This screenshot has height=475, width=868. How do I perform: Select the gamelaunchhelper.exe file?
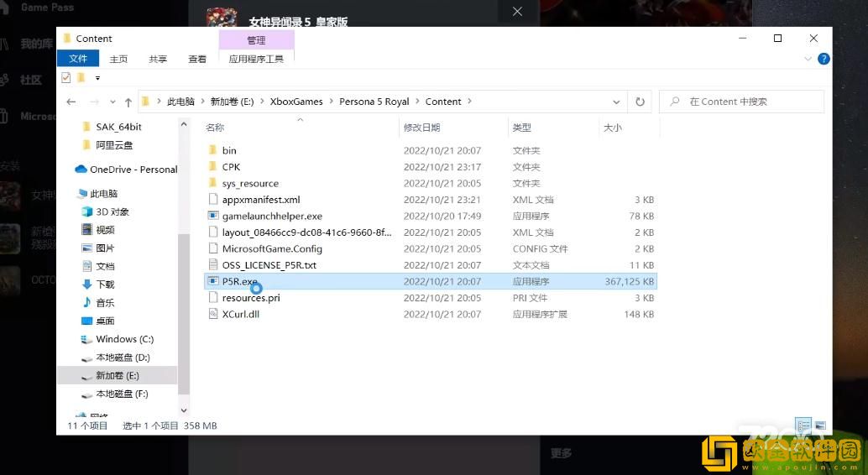point(271,216)
